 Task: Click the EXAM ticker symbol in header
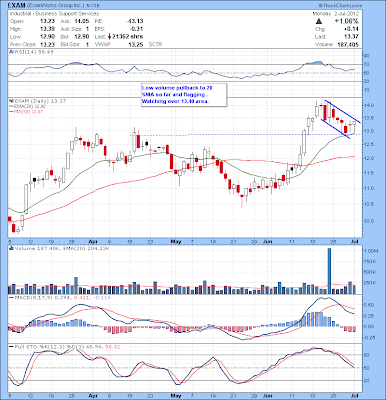tap(15, 6)
